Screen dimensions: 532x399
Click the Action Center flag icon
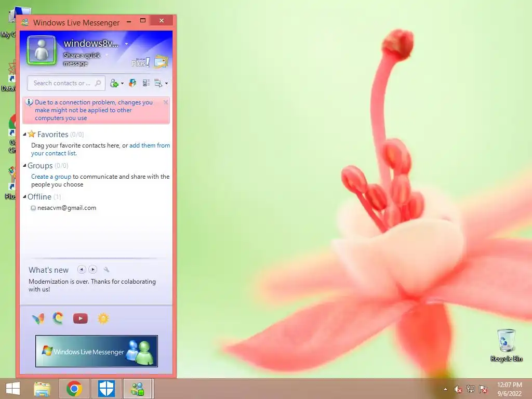(483, 389)
